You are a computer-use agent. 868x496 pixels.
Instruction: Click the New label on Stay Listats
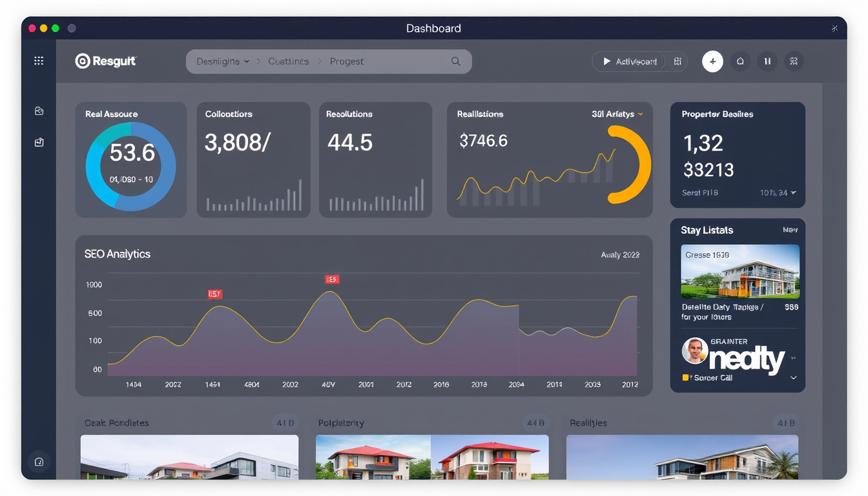pos(790,230)
